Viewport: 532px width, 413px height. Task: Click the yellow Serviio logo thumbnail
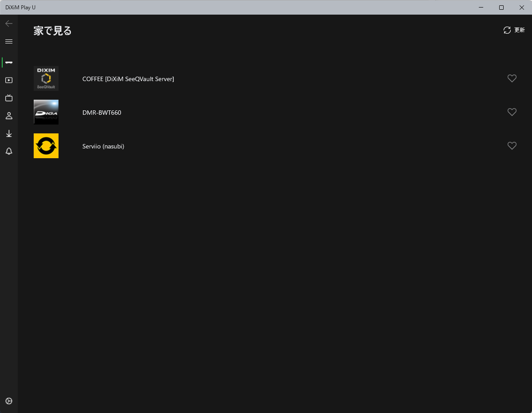pyautogui.click(x=46, y=146)
